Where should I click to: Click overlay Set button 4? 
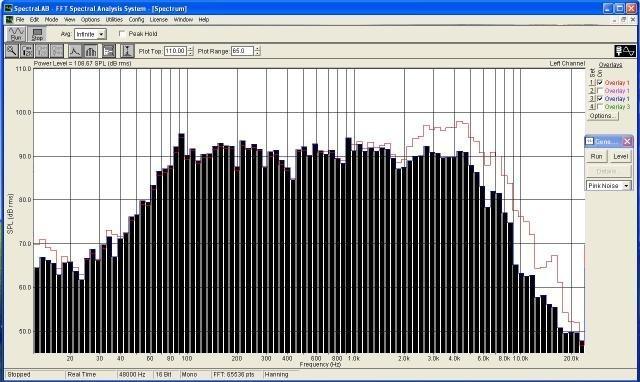pyautogui.click(x=592, y=107)
